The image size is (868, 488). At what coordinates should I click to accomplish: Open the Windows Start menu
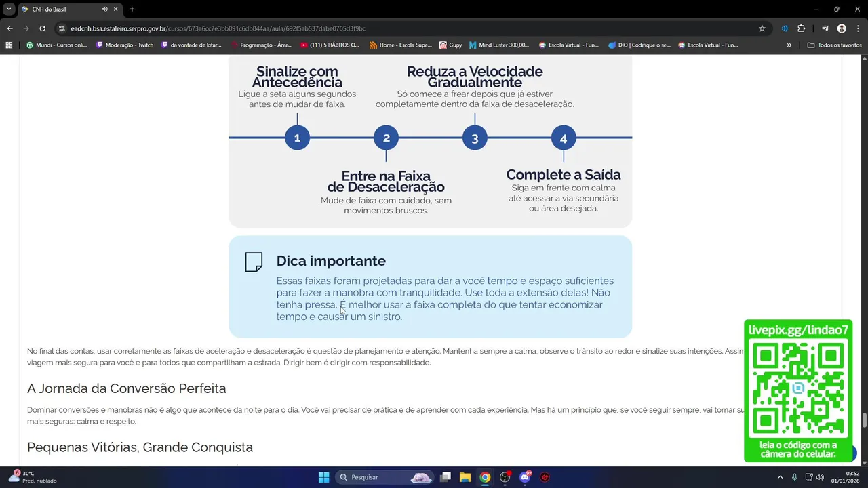point(323,477)
